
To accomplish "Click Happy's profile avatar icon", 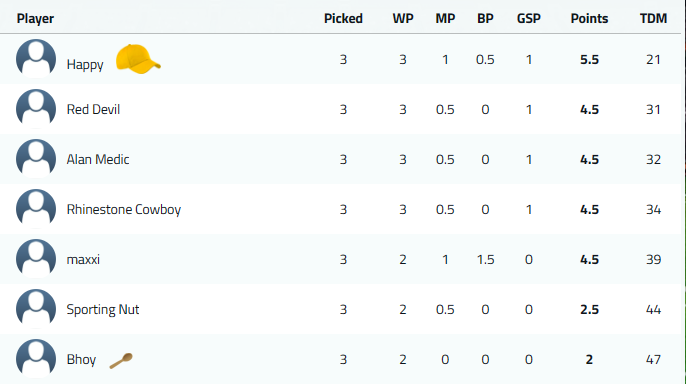I will coord(36,59).
